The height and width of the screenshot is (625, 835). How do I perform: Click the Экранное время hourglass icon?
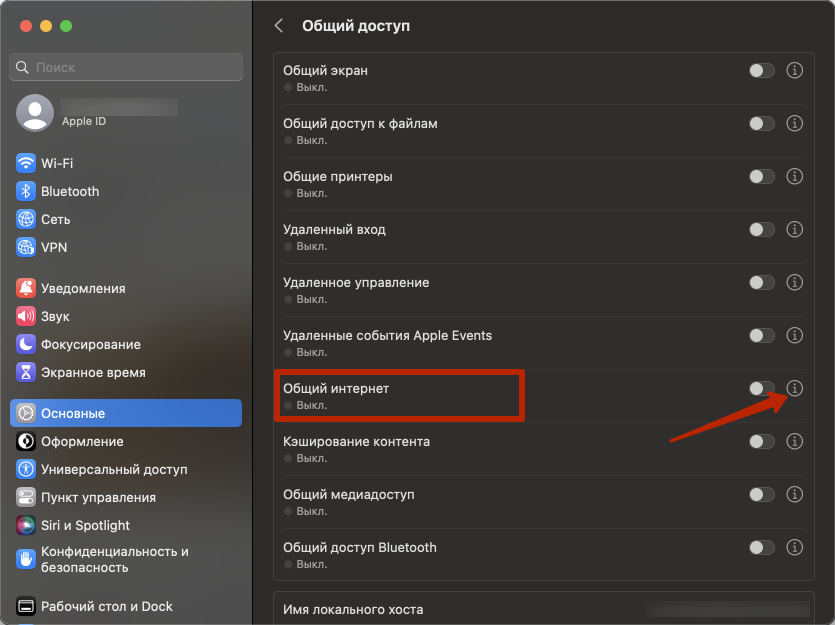(x=26, y=372)
